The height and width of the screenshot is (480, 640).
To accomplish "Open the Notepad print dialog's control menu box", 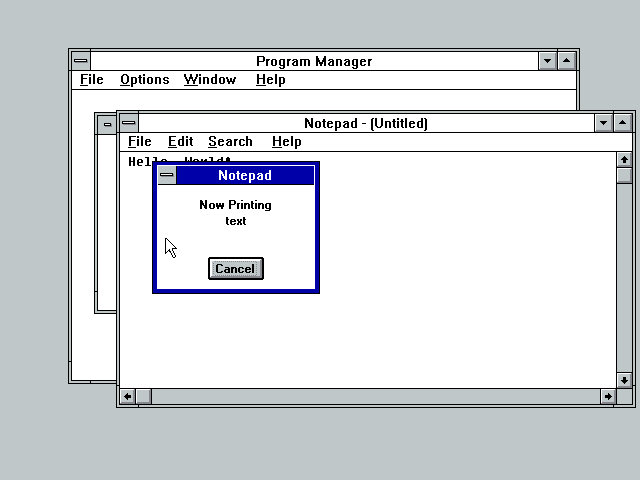I will point(167,175).
